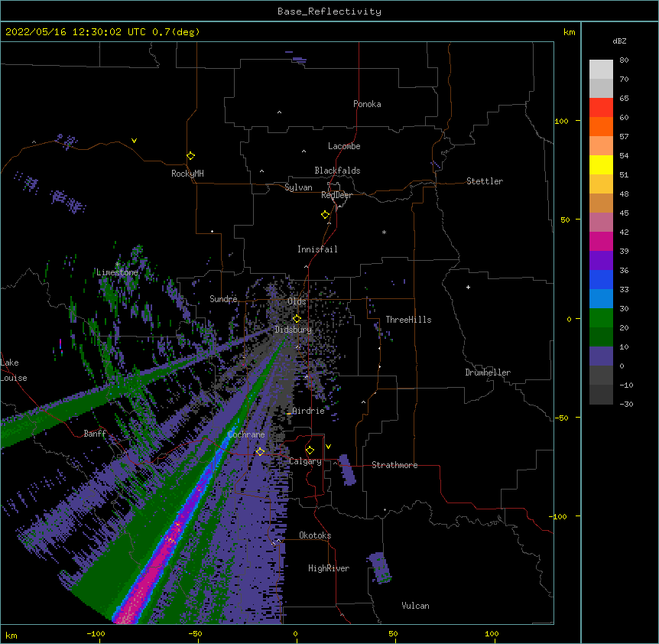Click the Okotoks label
659x644 pixels.
pos(315,535)
